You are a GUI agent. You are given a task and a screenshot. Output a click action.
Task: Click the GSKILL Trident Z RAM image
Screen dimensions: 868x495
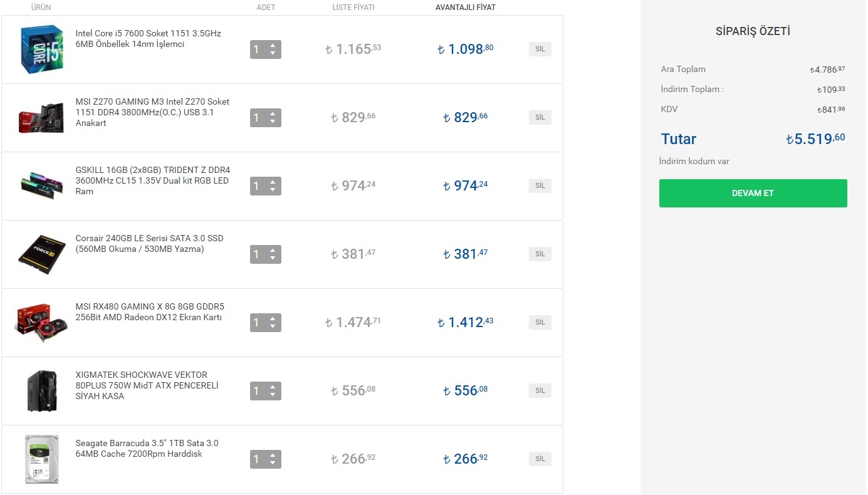(41, 186)
